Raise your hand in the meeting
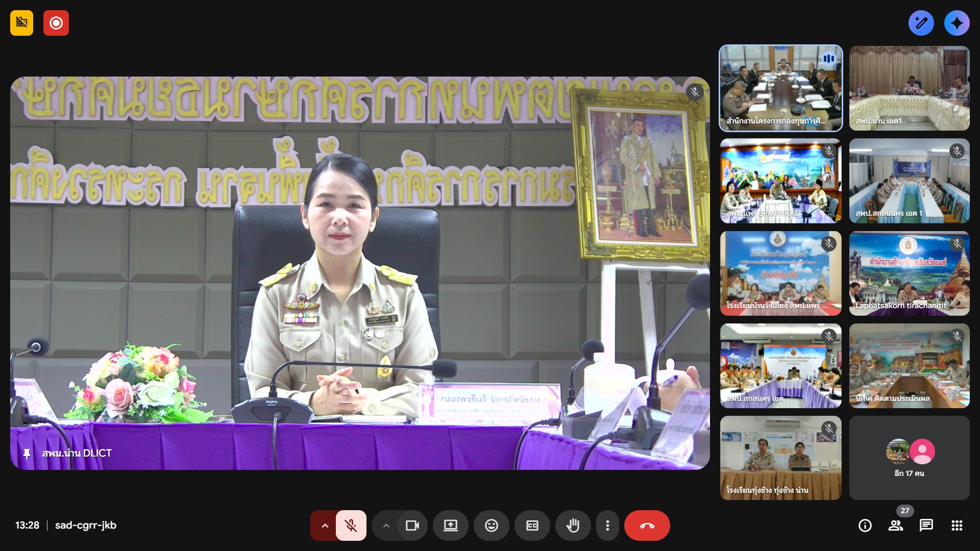This screenshot has height=551, width=980. tap(573, 525)
